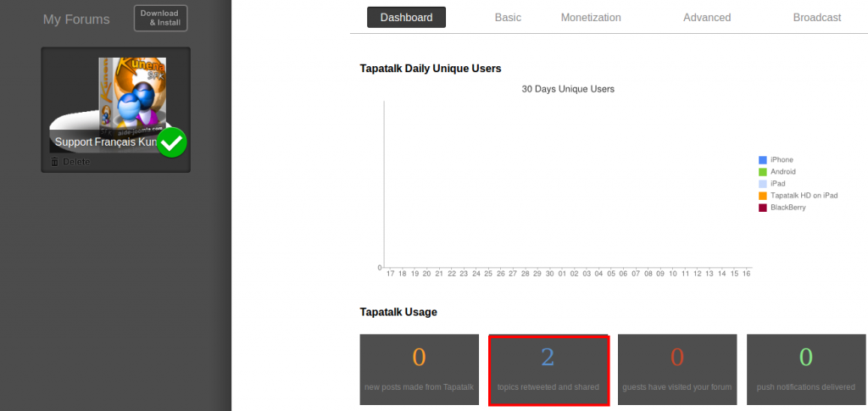
Task: Click the push notifications delivered tile
Action: 805,369
